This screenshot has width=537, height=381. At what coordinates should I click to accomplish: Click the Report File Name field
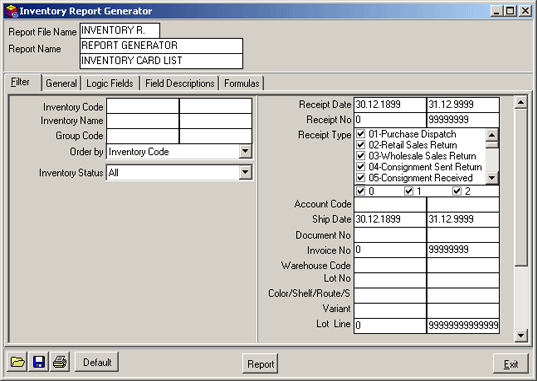tap(120, 30)
